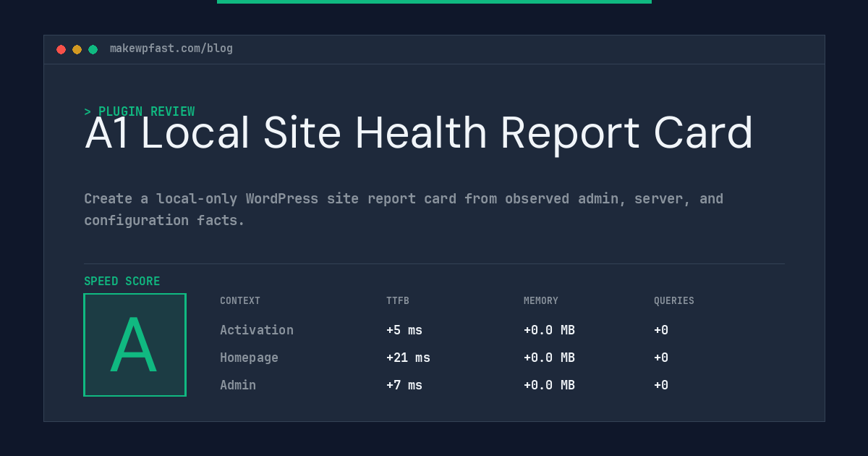Select the Activation row label
The width and height of the screenshot is (868, 456).
(257, 330)
